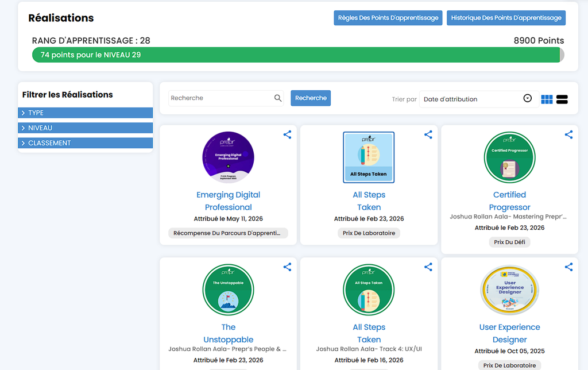
Task: Share the Emerging Digital Professional badge
Action: tap(287, 134)
